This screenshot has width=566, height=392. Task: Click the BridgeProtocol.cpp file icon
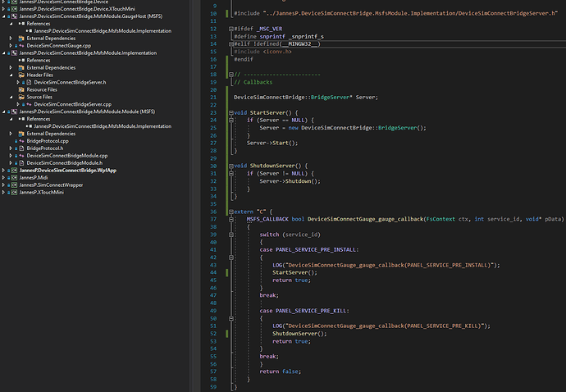pyautogui.click(x=21, y=141)
